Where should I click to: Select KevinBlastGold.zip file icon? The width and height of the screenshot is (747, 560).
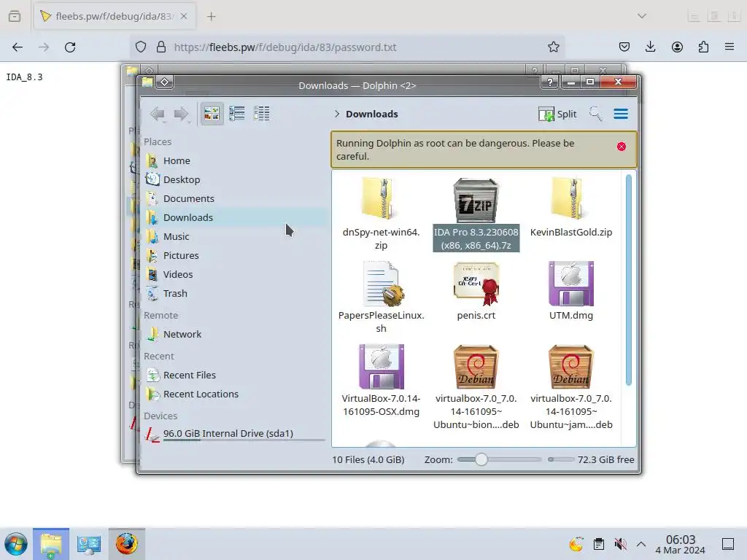570,200
